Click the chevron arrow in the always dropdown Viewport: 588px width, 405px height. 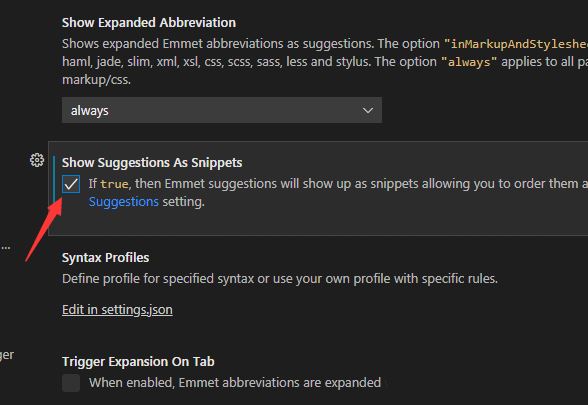(x=368, y=110)
